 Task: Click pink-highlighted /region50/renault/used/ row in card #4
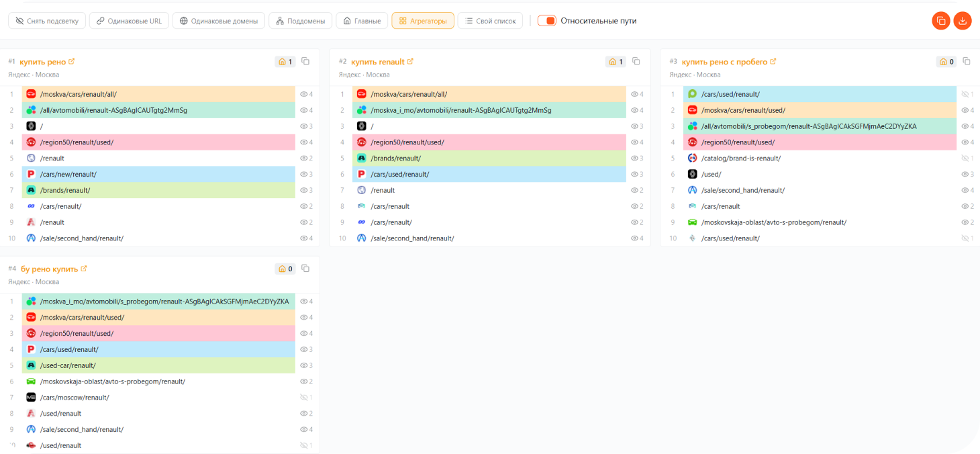(x=158, y=333)
